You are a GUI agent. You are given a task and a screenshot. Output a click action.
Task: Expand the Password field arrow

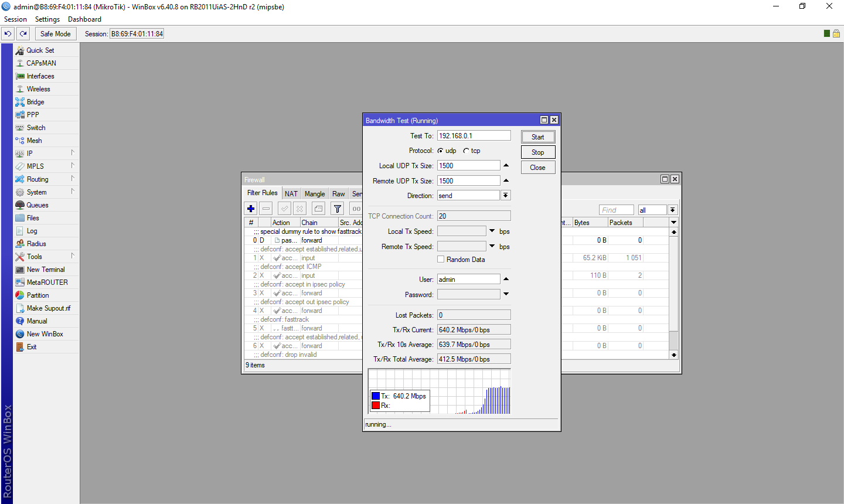coord(506,294)
